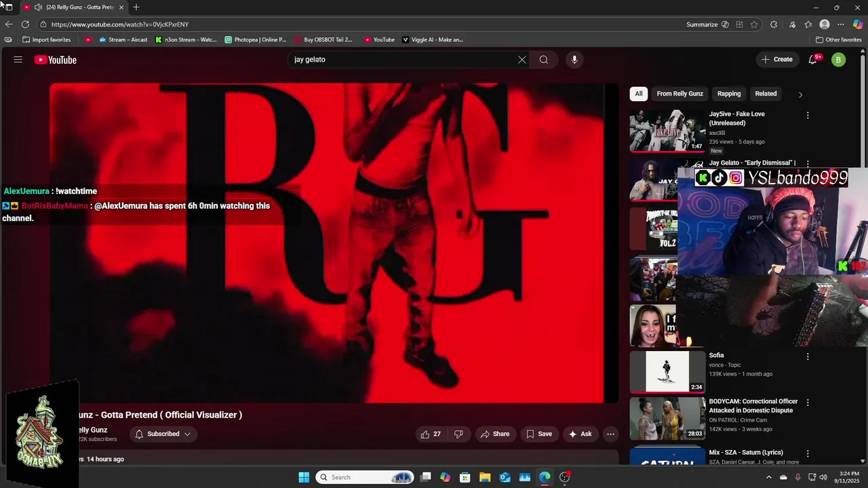Open the Windows Start menu
The width and height of the screenshot is (868, 488).
click(x=304, y=477)
